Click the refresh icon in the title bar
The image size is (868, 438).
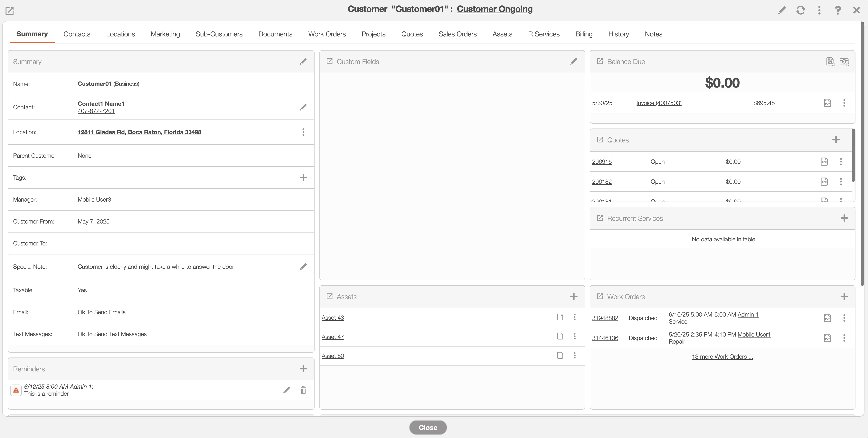tap(801, 10)
